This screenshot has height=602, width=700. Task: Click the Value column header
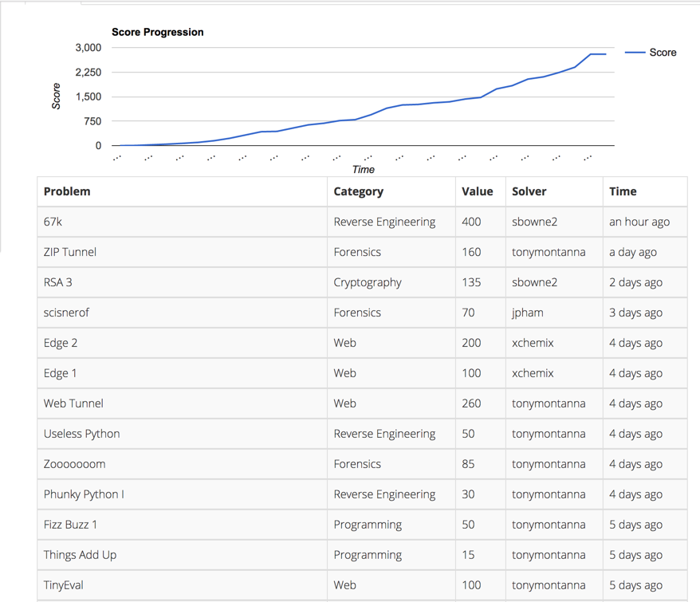[477, 191]
